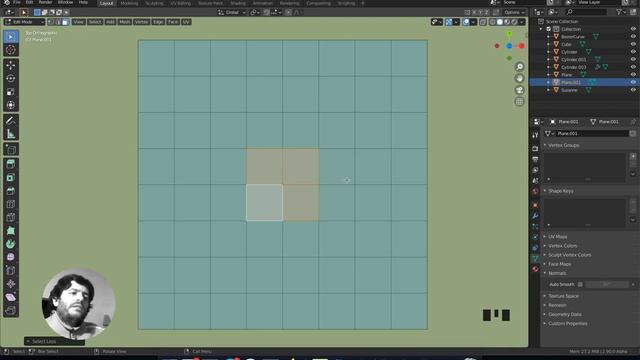The image size is (640, 360).
Task: Open the Render menu
Action: pos(45,2)
